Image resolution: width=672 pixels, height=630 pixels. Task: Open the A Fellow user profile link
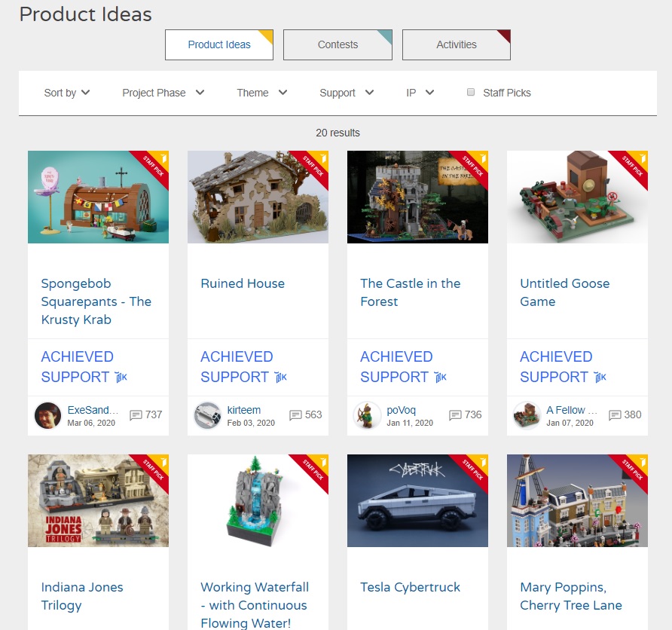pos(572,410)
